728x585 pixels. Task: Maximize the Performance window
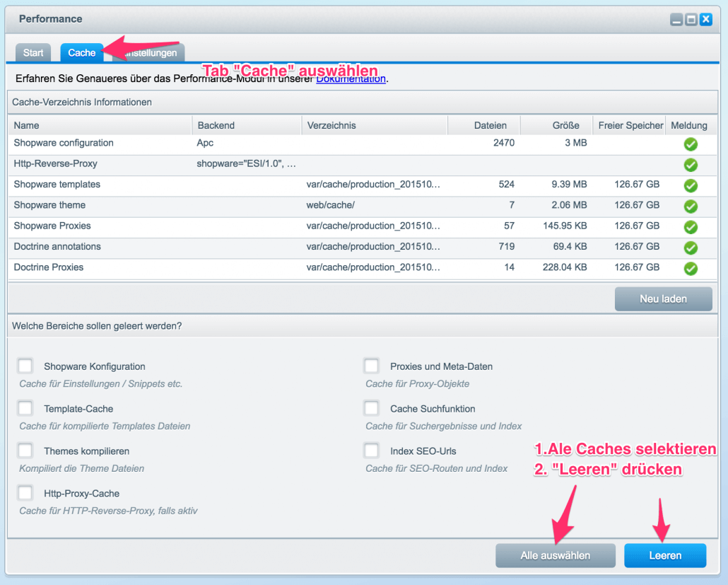[x=691, y=20]
